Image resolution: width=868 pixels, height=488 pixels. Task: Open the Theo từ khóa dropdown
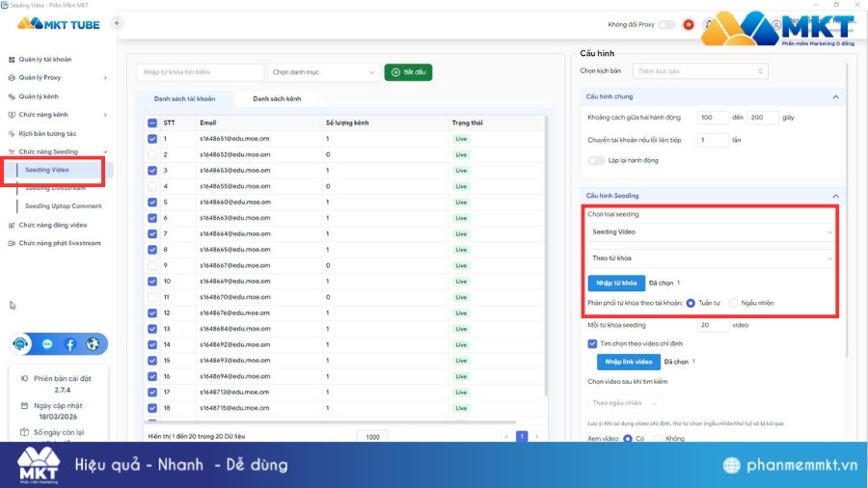[x=709, y=258]
